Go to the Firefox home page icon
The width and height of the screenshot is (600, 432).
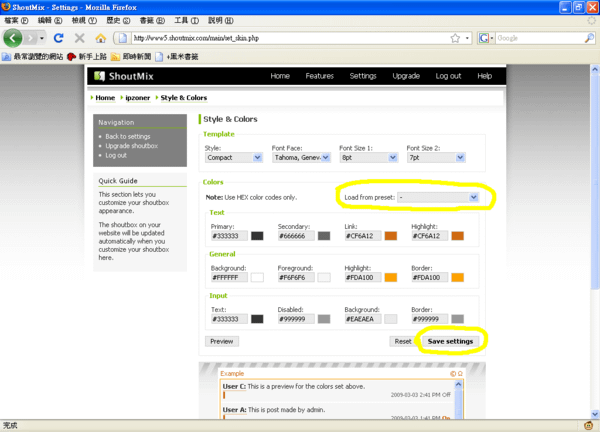(x=101, y=38)
